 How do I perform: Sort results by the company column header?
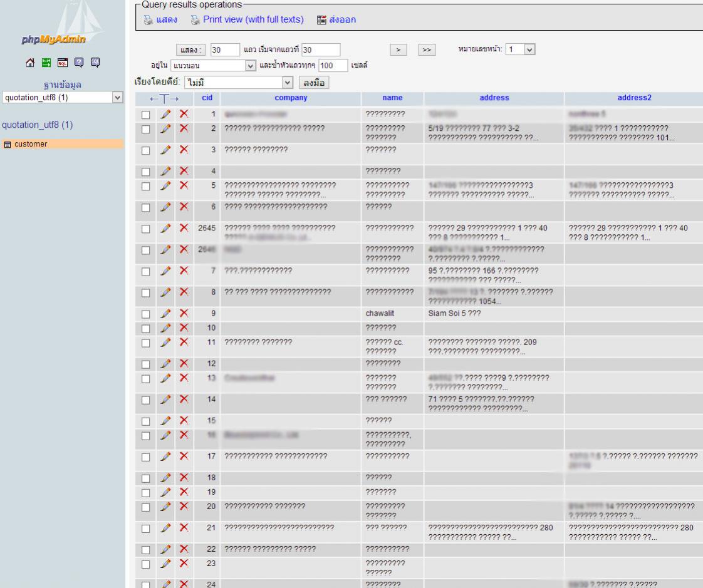[291, 98]
